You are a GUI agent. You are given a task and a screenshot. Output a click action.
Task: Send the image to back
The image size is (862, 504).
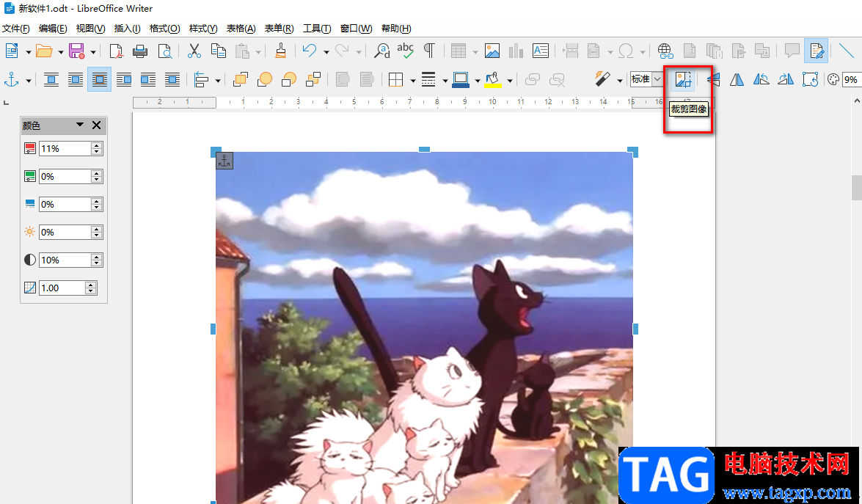(x=313, y=80)
